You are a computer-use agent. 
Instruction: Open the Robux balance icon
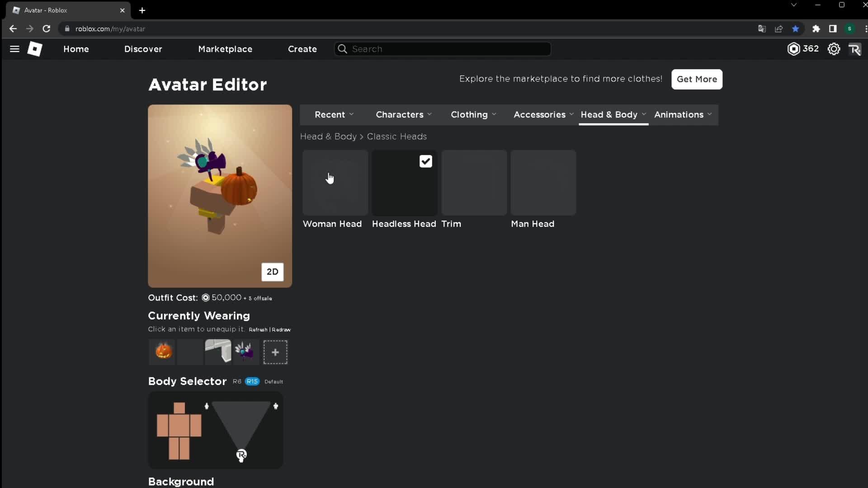793,49
